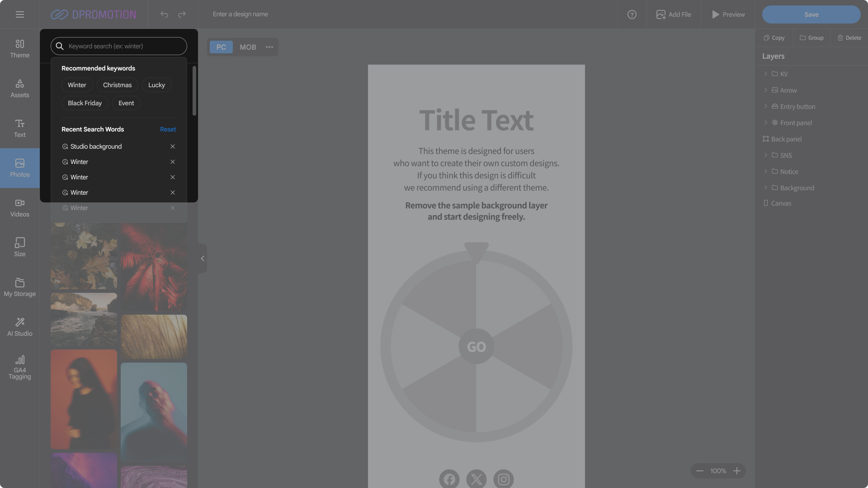Switch to the PC view tab
Viewport: 868px width, 488px height.
[221, 47]
